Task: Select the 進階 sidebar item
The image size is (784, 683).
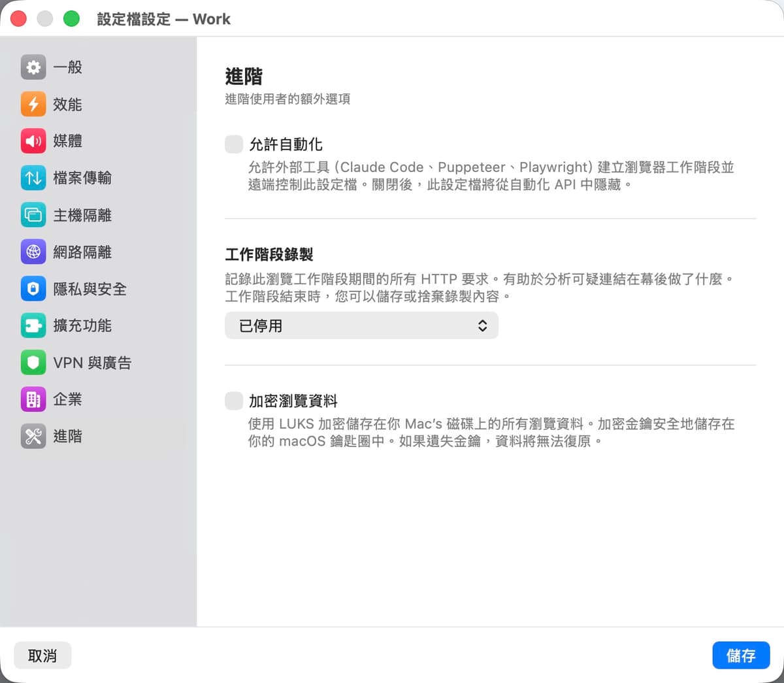Action: pos(99,437)
